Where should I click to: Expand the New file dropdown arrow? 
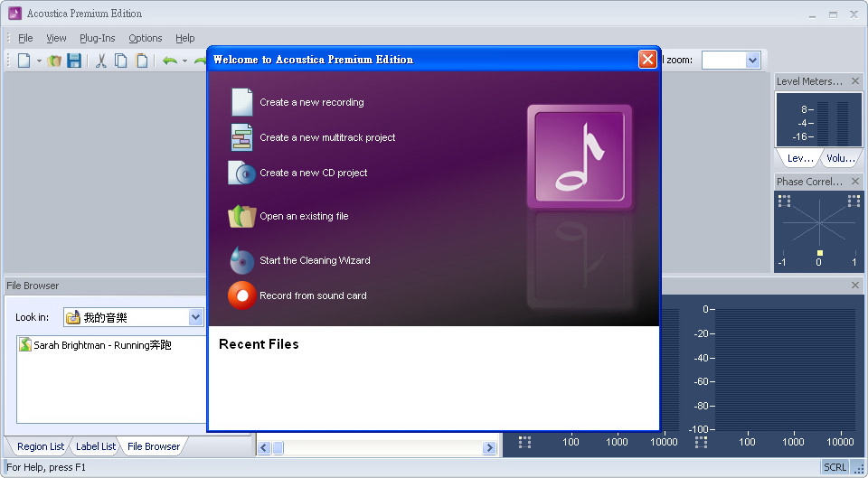point(39,61)
